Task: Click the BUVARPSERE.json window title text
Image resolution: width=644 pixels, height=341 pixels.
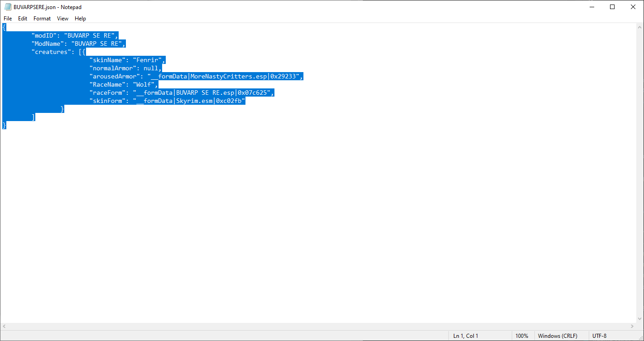Action: (x=48, y=7)
